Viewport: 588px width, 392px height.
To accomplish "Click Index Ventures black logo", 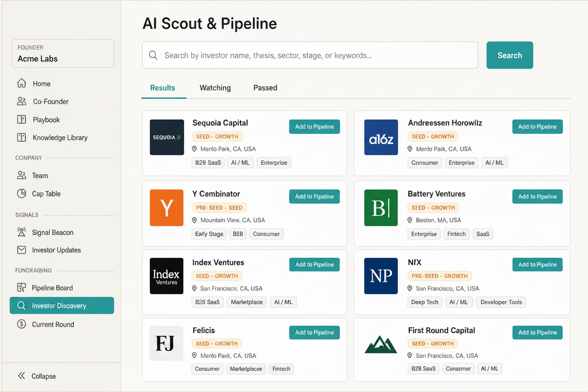I will [167, 276].
